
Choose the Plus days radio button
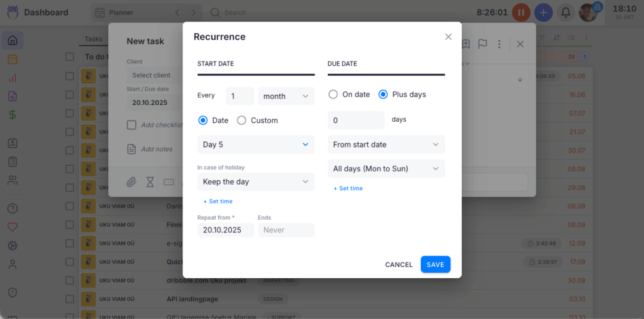(383, 95)
